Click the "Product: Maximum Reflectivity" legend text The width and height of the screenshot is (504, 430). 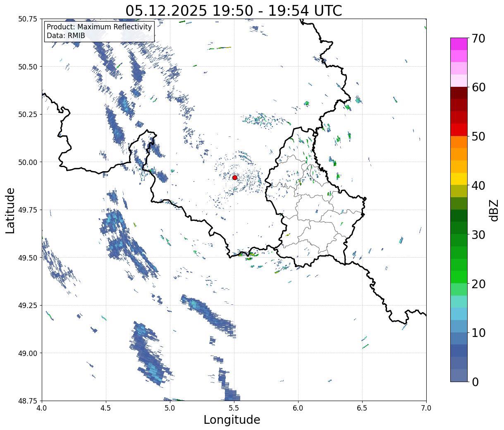click(x=99, y=27)
